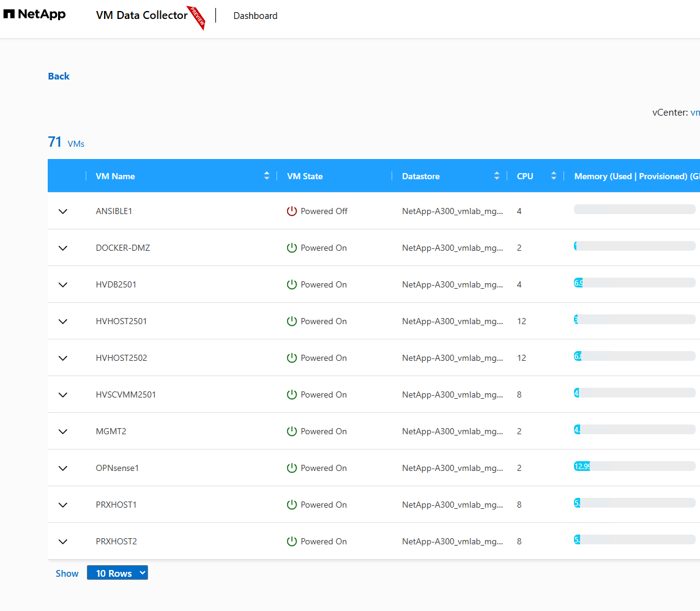Open the Dashboard tab
This screenshot has width=700, height=611.
click(x=255, y=16)
